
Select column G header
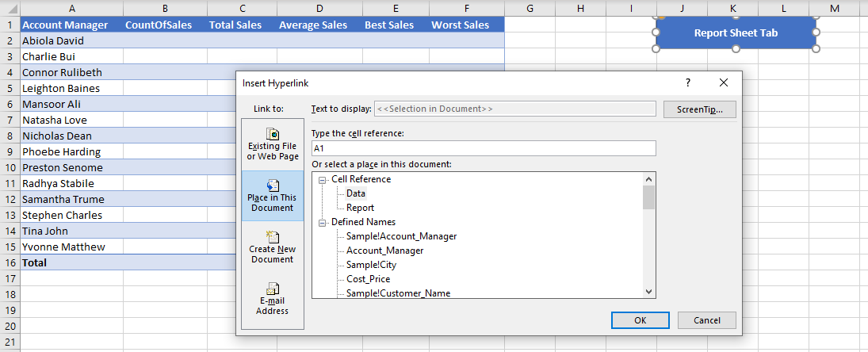point(530,8)
